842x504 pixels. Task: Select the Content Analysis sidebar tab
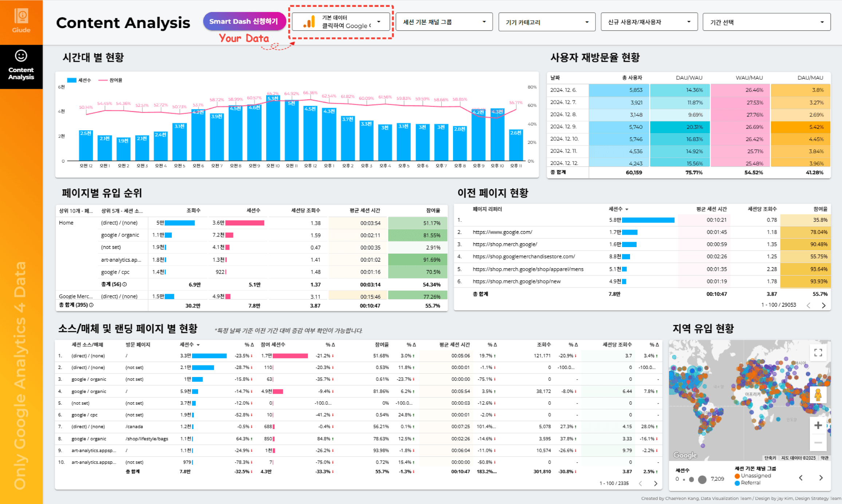tap(21, 67)
